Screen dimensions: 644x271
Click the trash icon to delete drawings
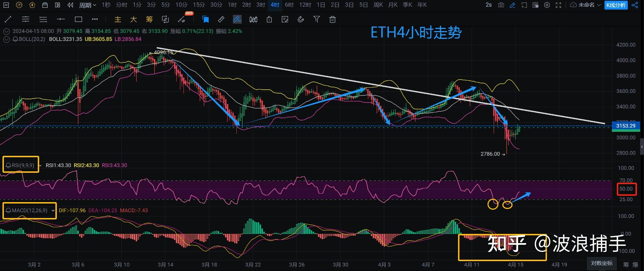[332, 19]
